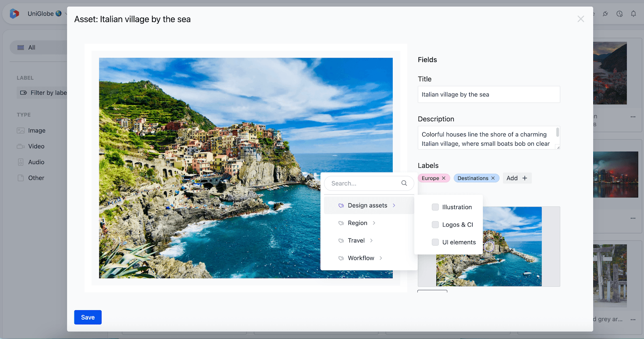Select the Video type filter icon
Viewport: 644px width, 339px height.
[20, 146]
